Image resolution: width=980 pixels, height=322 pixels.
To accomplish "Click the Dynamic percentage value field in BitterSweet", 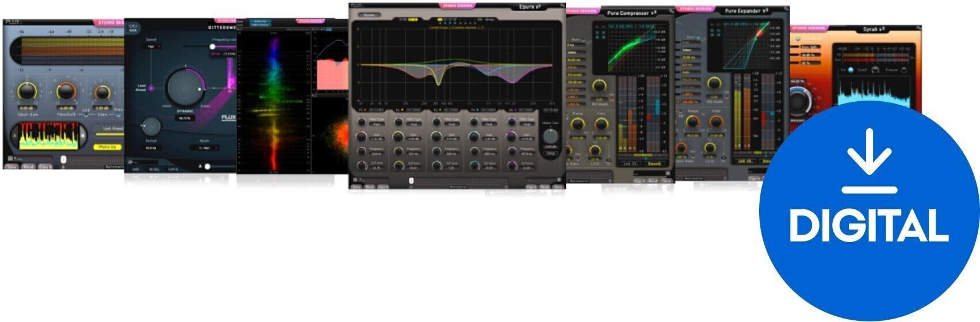I will 185,117.
